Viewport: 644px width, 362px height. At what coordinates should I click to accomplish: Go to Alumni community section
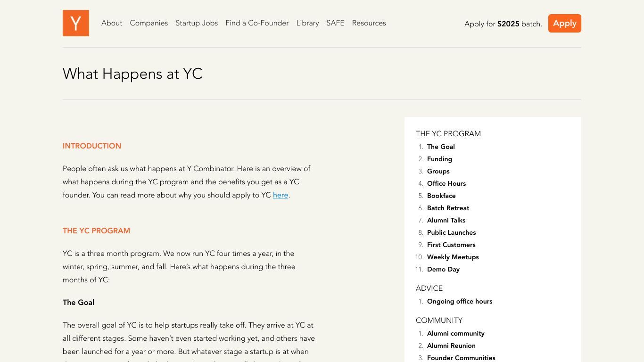pyautogui.click(x=456, y=333)
